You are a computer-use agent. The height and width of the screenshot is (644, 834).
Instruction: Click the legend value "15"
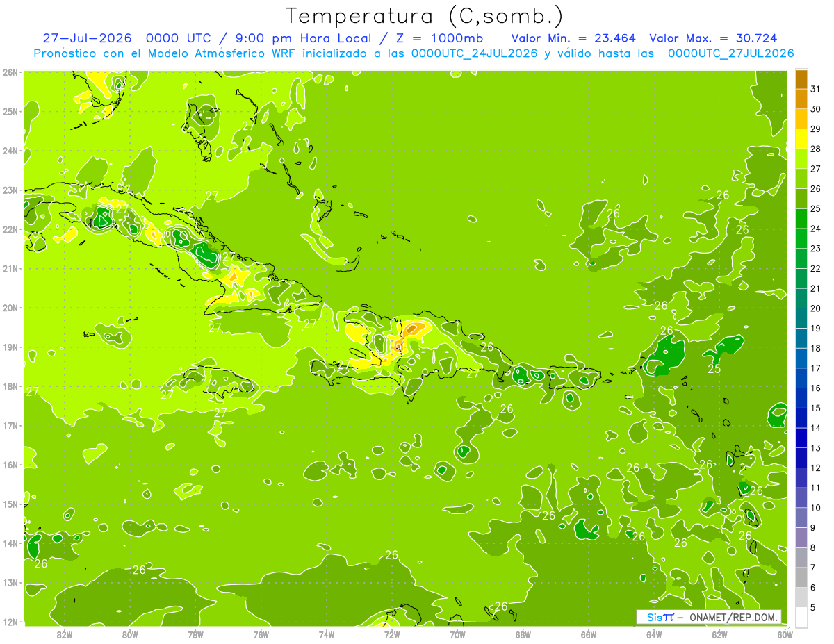pyautogui.click(x=816, y=408)
